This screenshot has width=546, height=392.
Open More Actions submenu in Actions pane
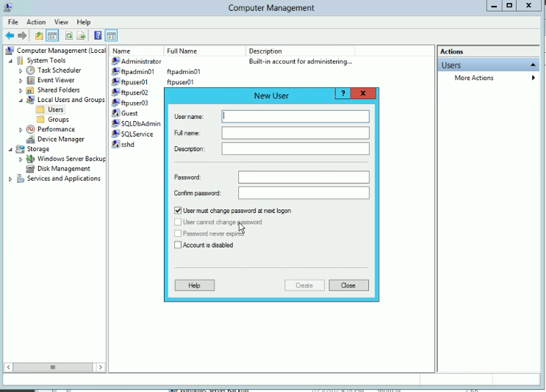pos(488,78)
